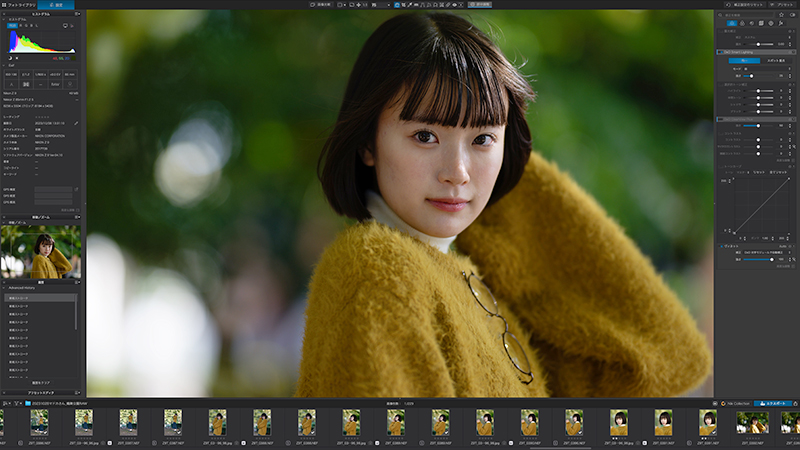Screen dimensions: 800x450
Task: Click the histogram monitor display icon
Action: click(65, 26)
